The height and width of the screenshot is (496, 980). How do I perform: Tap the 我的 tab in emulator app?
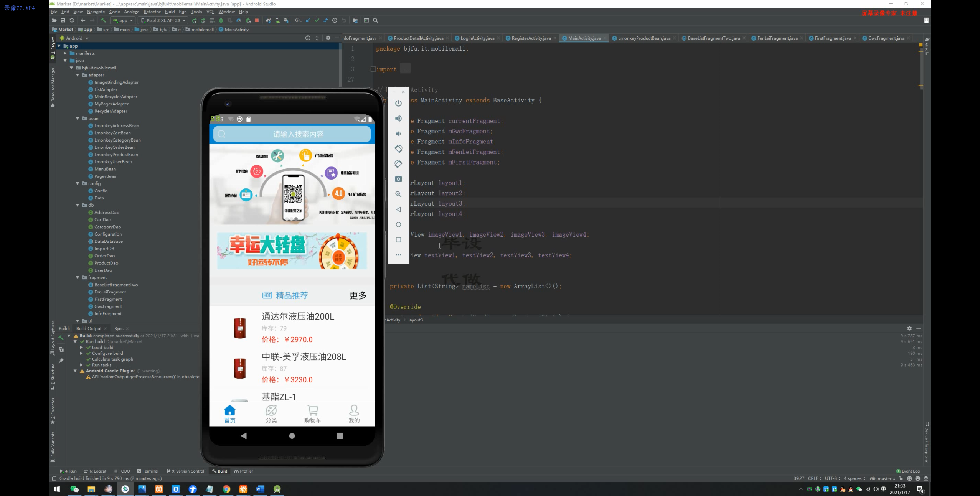[x=354, y=414]
